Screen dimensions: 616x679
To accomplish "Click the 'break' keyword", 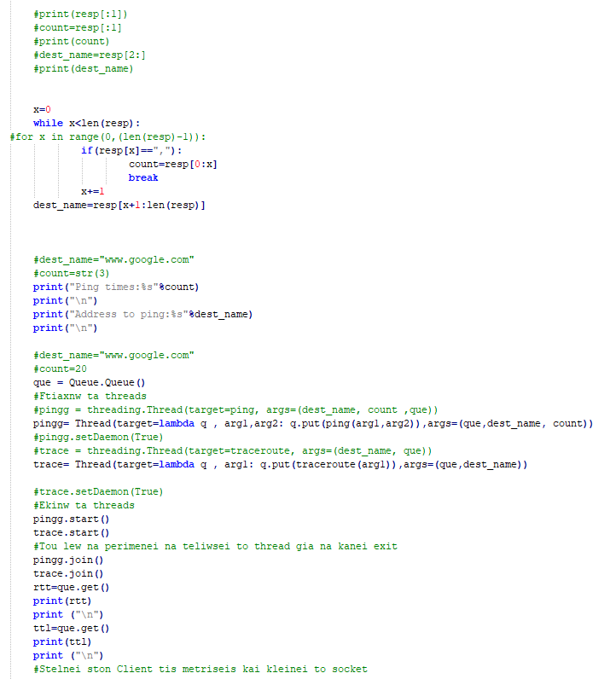I will (143, 177).
